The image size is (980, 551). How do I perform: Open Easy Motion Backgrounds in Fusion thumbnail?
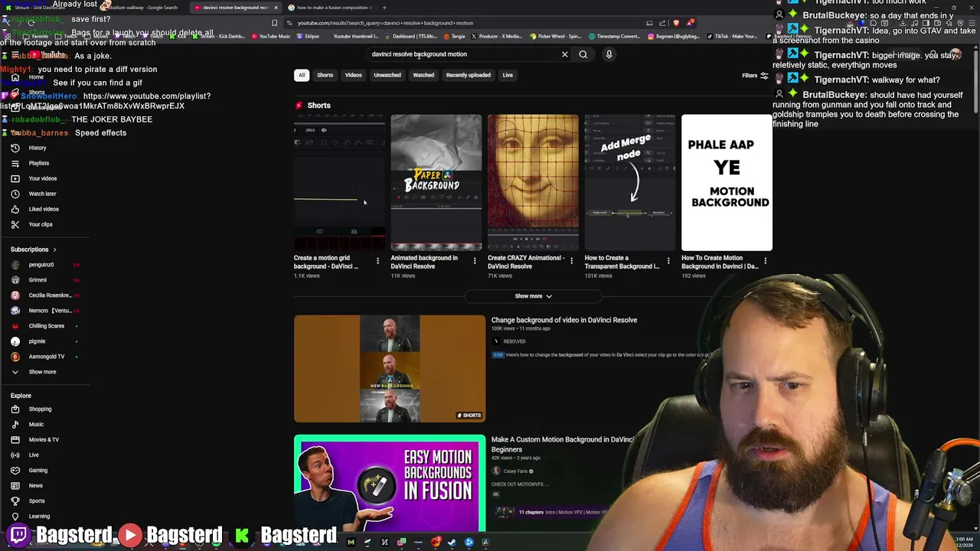390,483
